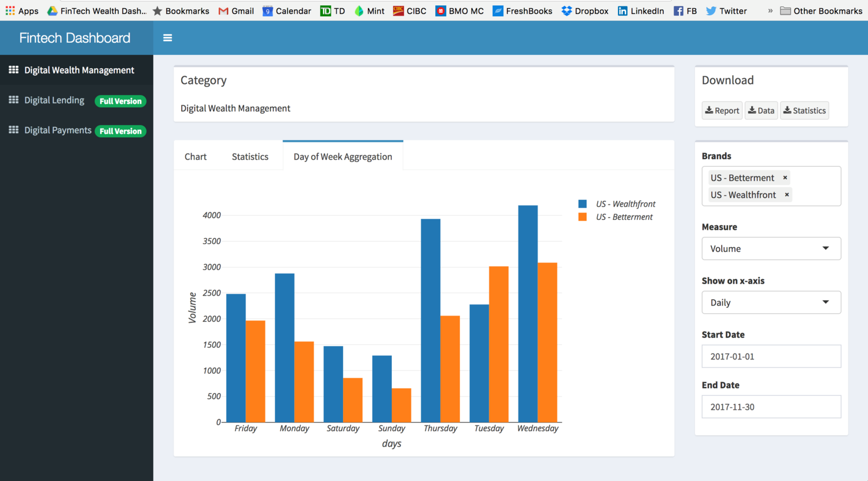The height and width of the screenshot is (481, 868).
Task: Download the Report
Action: tap(722, 111)
